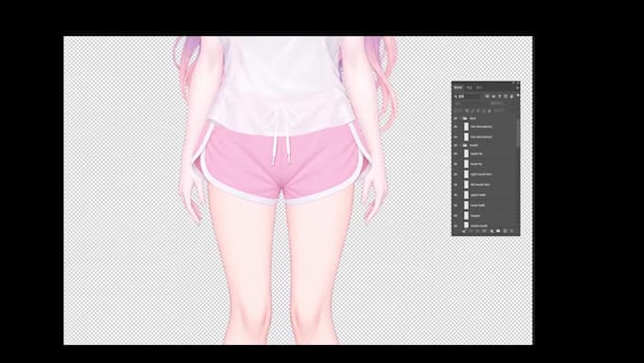Filter layers by type layers icon
644x363 pixels.
coord(500,96)
